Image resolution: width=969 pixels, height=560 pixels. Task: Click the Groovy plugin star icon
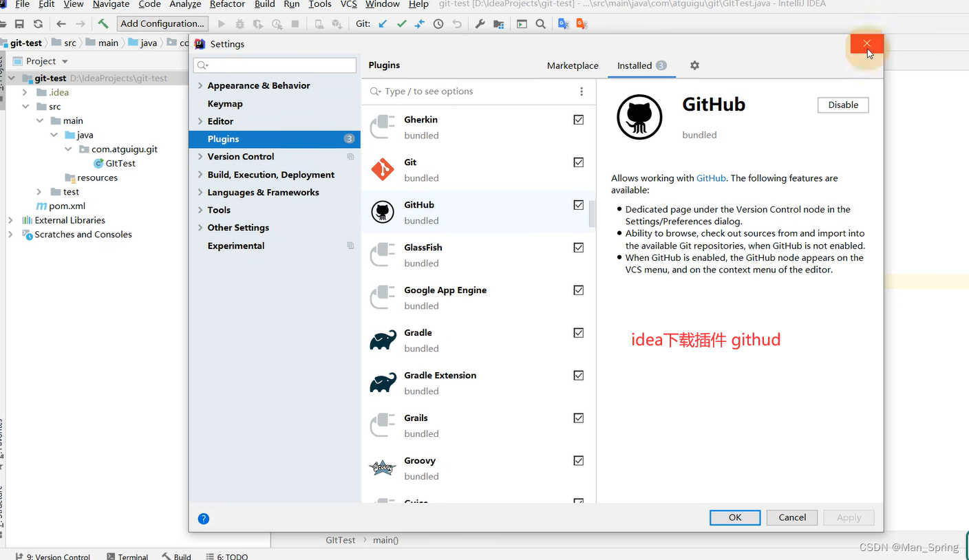click(x=383, y=468)
